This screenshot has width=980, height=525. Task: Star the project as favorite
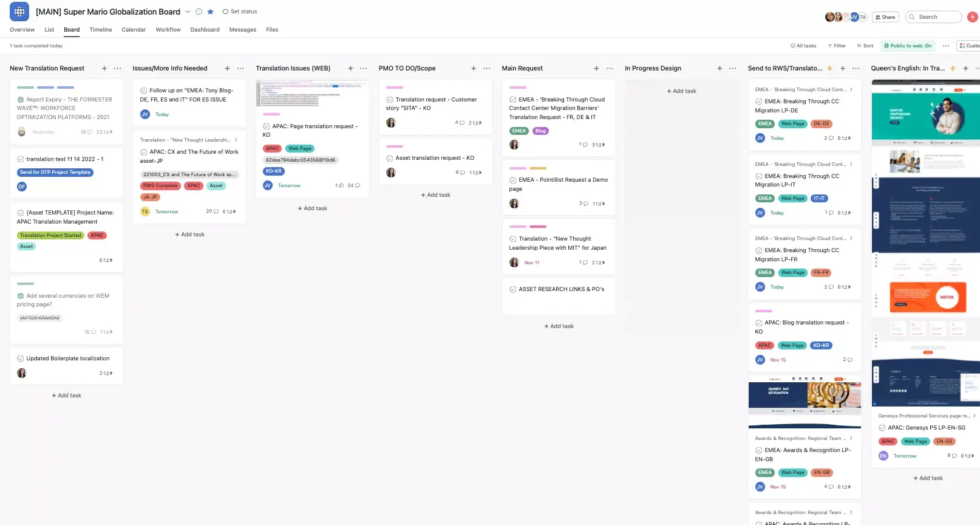point(210,12)
